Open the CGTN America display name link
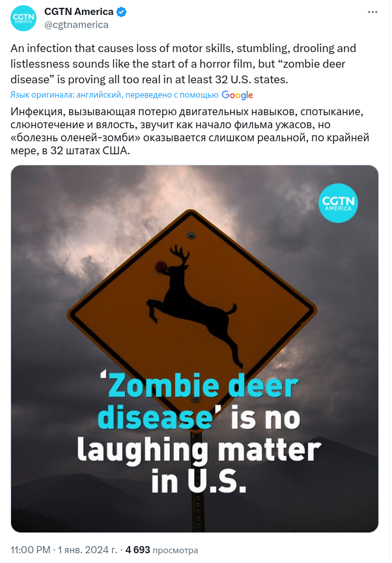 [79, 12]
